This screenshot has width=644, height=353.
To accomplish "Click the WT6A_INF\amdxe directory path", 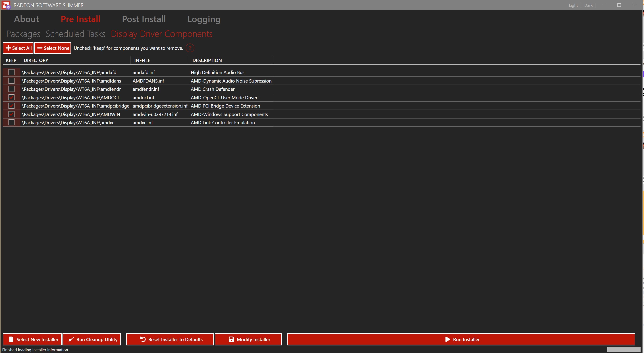I will (x=68, y=123).
